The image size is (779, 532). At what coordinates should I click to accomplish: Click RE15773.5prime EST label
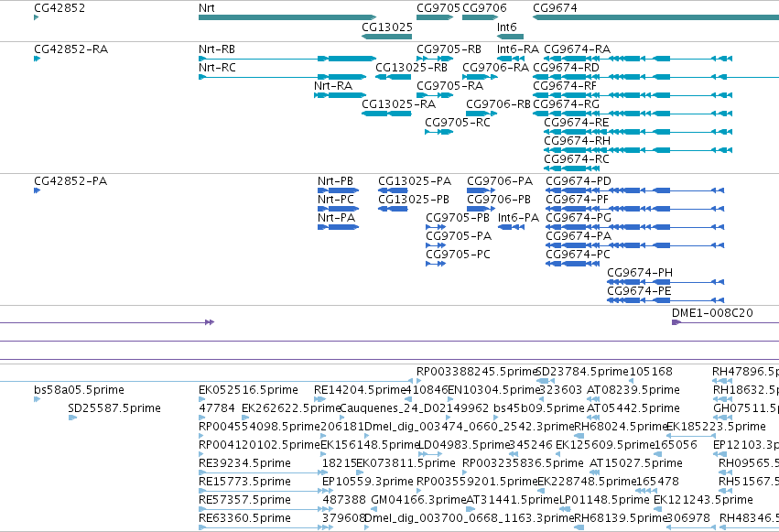point(244,482)
